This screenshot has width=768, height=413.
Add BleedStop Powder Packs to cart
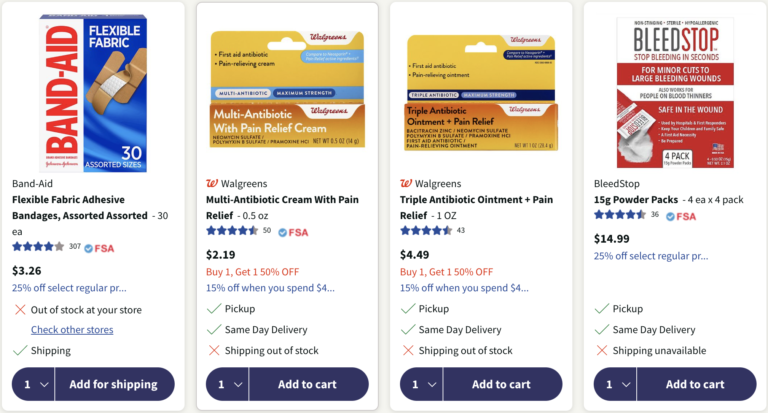coord(696,384)
